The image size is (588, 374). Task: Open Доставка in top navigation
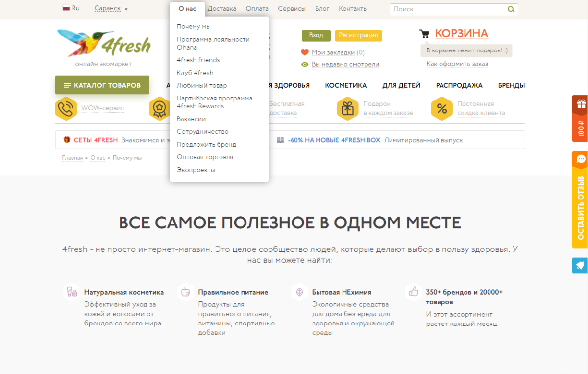pyautogui.click(x=222, y=9)
